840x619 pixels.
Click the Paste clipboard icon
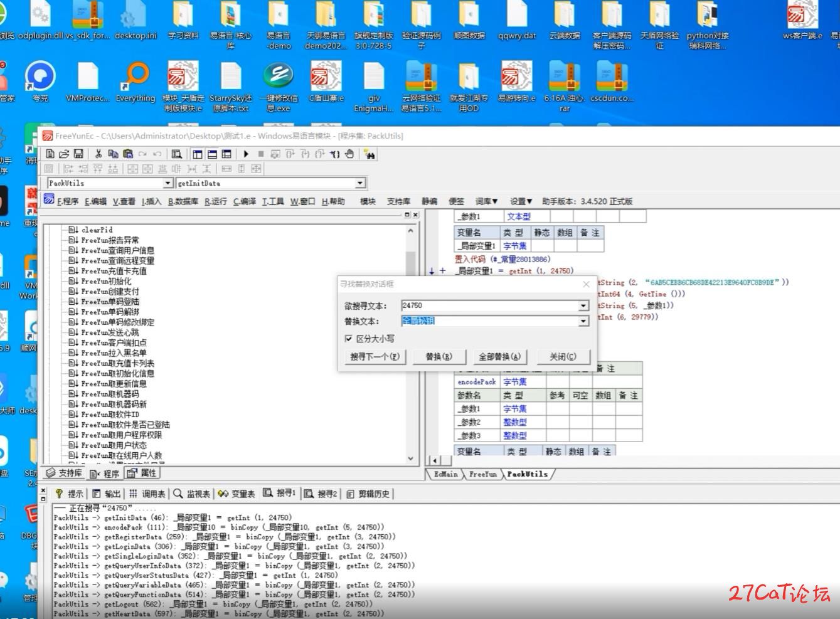coord(128,154)
